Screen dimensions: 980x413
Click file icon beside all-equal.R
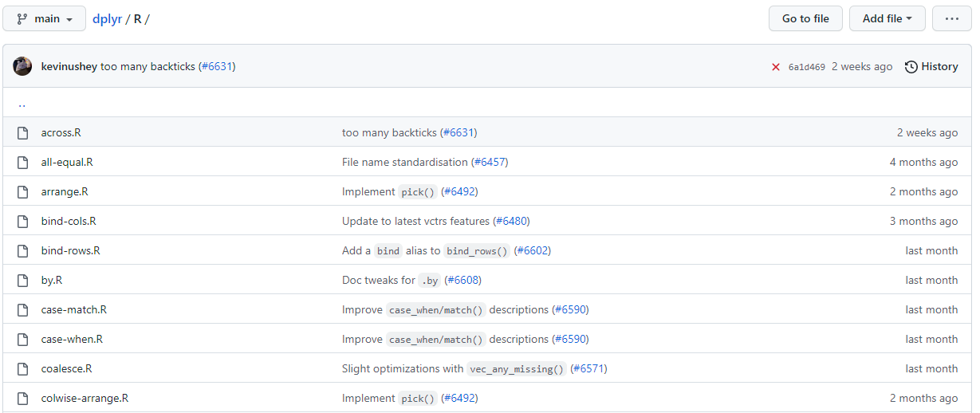pos(23,163)
